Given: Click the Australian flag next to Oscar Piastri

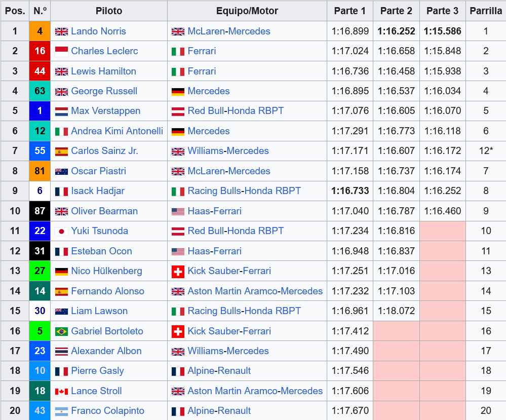Looking at the screenshot, I should (x=61, y=171).
